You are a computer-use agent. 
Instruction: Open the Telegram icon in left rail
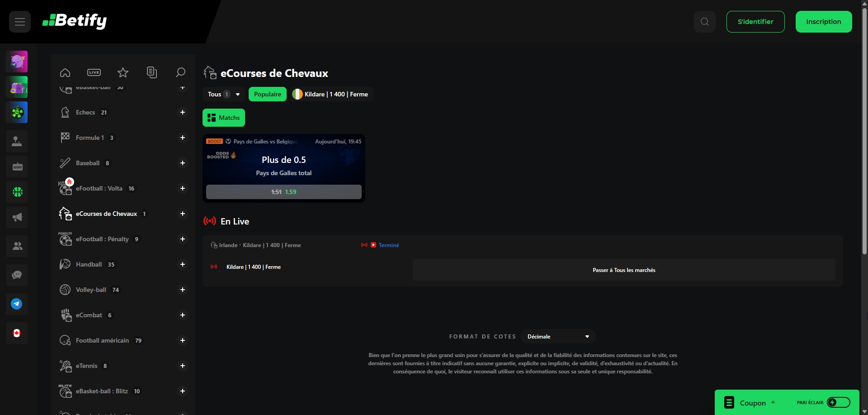[x=17, y=304]
